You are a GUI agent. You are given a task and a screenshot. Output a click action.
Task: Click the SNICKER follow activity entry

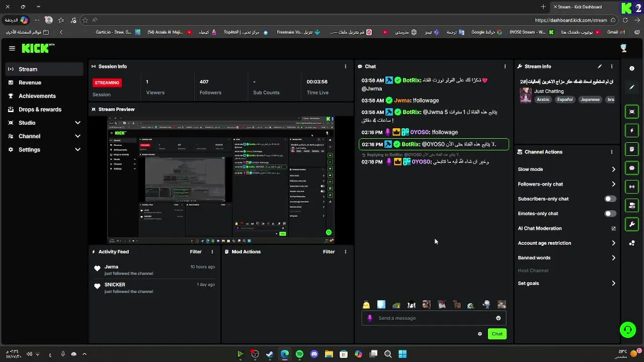pos(154,288)
